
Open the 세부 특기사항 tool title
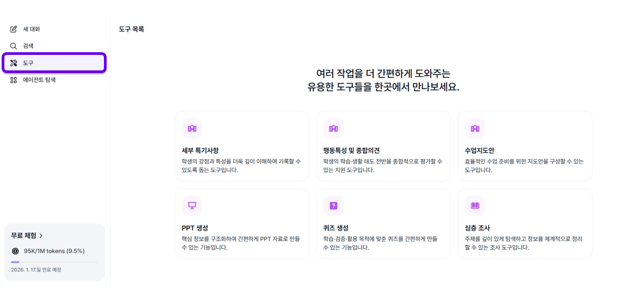tap(200, 151)
